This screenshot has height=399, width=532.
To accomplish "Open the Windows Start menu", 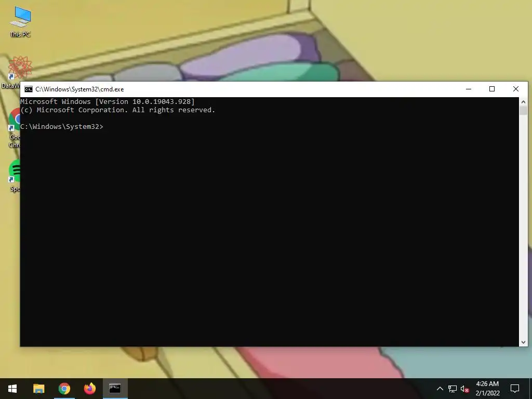I will (12, 389).
